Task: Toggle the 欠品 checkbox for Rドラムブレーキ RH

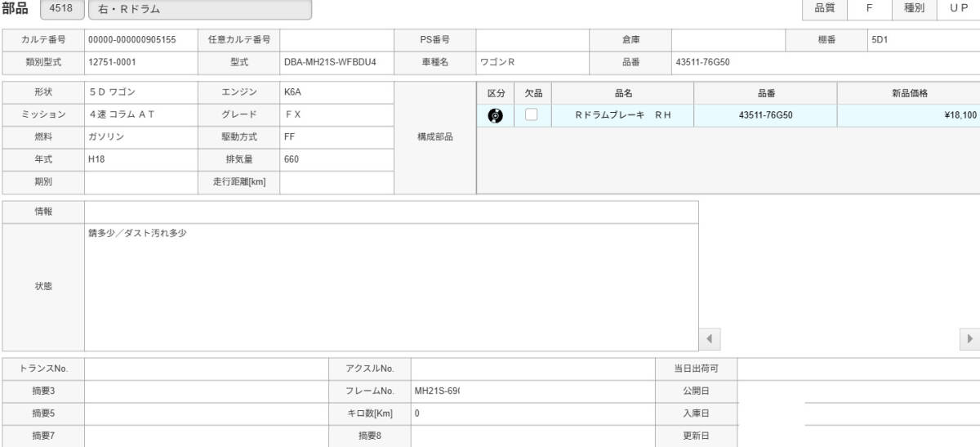Action: (531, 115)
